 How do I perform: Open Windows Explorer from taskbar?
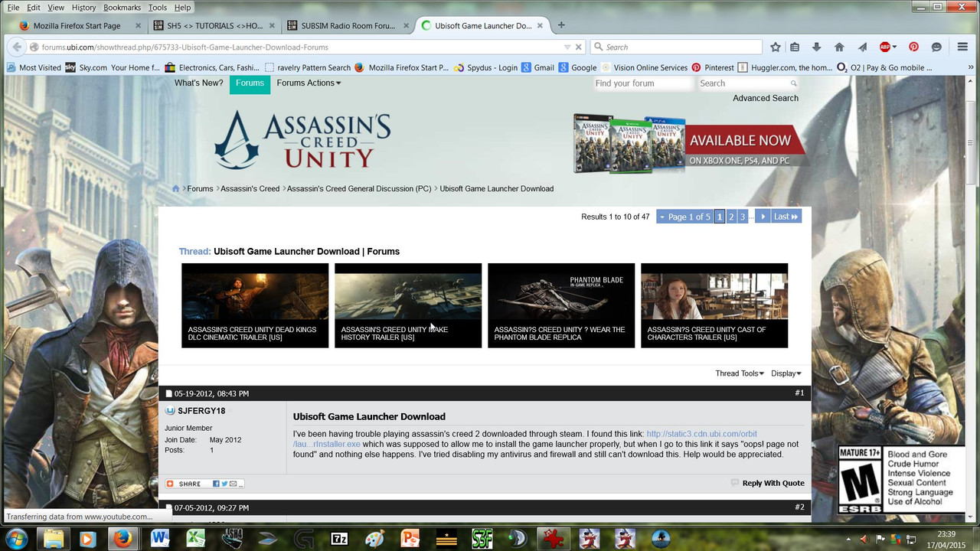coord(54,538)
